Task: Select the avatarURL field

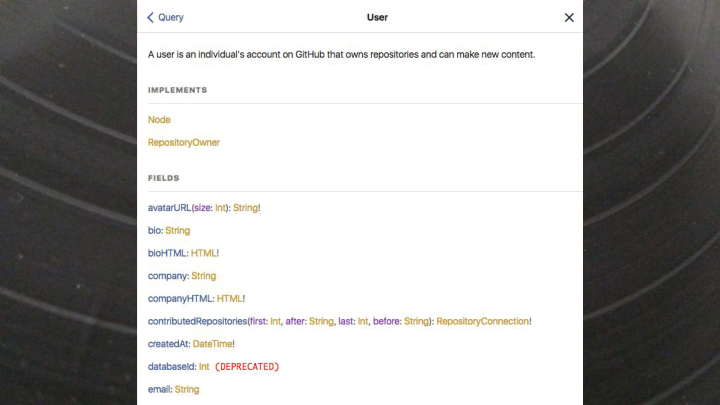Action: [169, 208]
